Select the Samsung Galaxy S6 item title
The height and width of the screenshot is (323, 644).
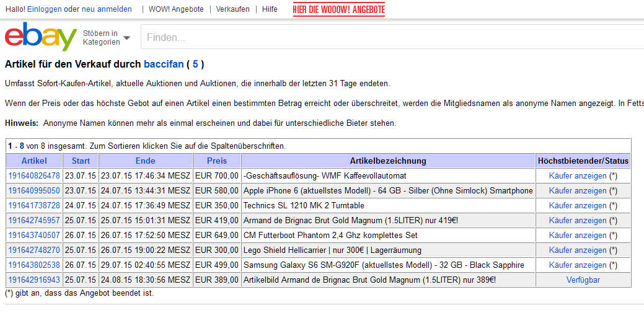coord(384,265)
